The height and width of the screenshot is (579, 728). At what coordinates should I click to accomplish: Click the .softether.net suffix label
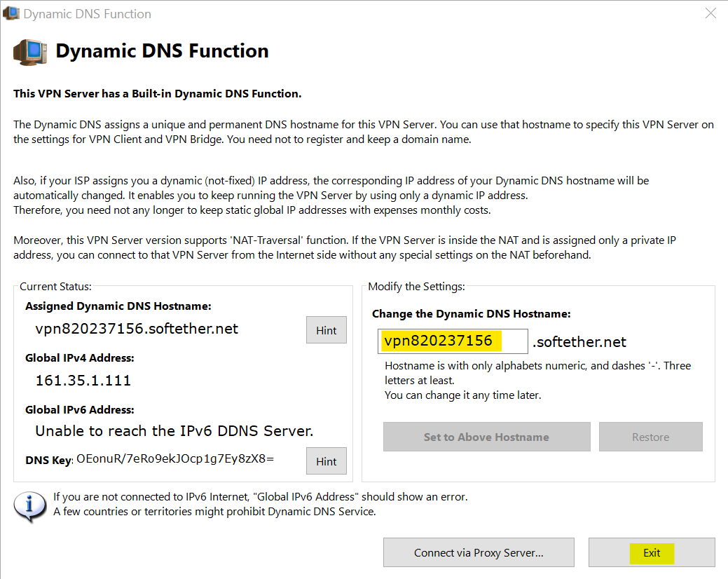pyautogui.click(x=579, y=342)
